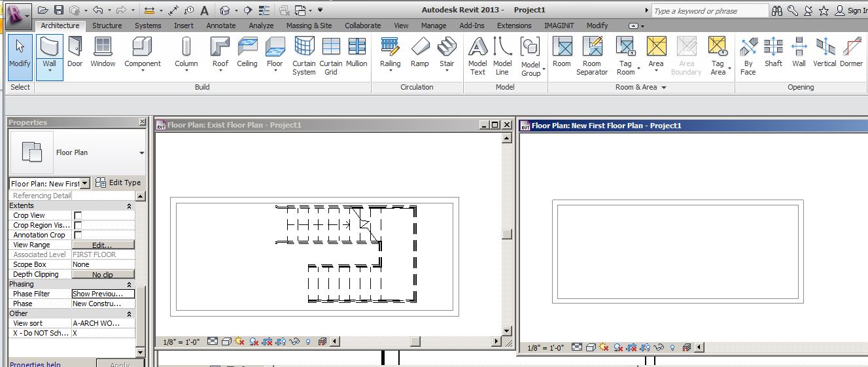The height and width of the screenshot is (367, 868).
Task: Open the 'Floor Plan: New First' view instance dropdown
Action: coord(85,184)
